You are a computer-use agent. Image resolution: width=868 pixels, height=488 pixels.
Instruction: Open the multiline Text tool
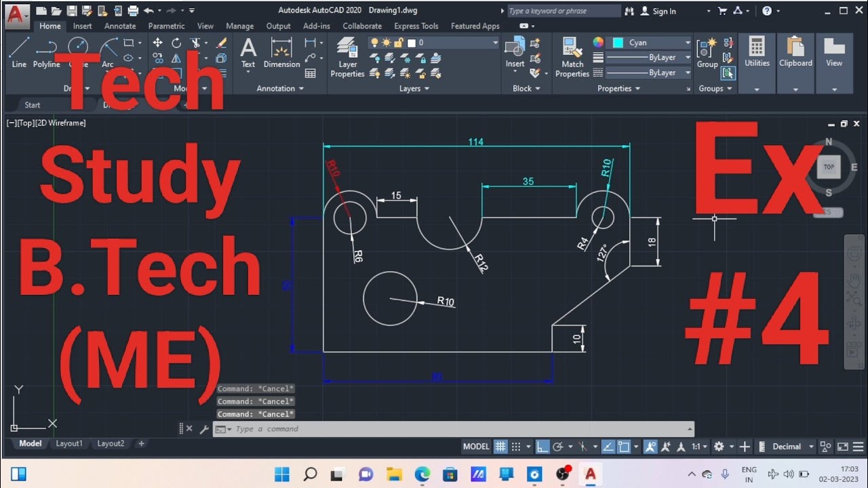248,53
